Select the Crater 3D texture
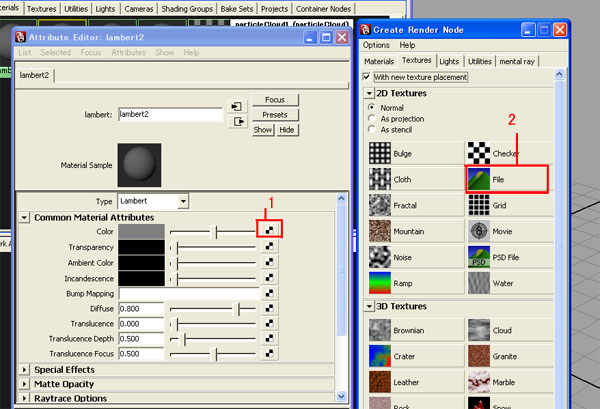600x409 pixels. (381, 356)
